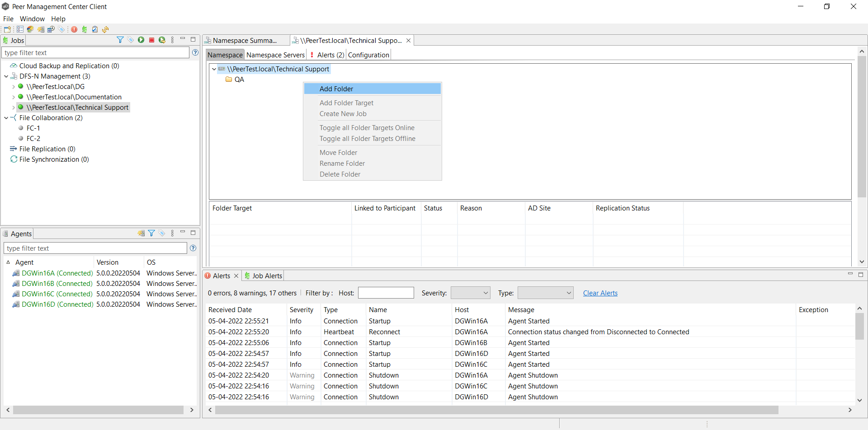The width and height of the screenshot is (868, 430).
Task: Open the Severity filter dropdown
Action: pos(471,293)
